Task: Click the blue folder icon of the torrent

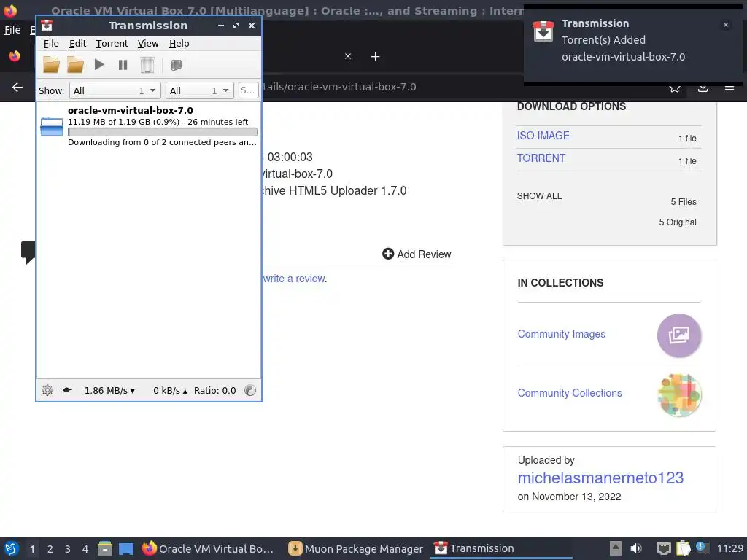Action: (52, 125)
